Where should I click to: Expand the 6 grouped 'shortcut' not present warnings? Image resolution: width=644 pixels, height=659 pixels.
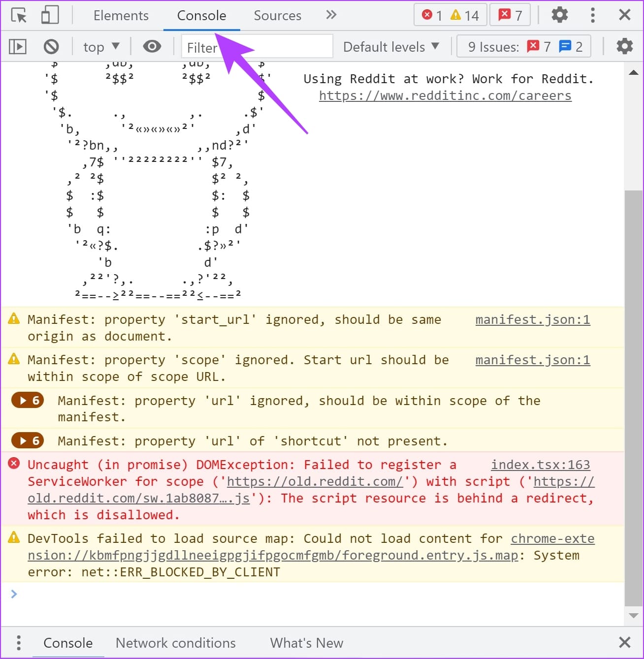pyautogui.click(x=28, y=440)
